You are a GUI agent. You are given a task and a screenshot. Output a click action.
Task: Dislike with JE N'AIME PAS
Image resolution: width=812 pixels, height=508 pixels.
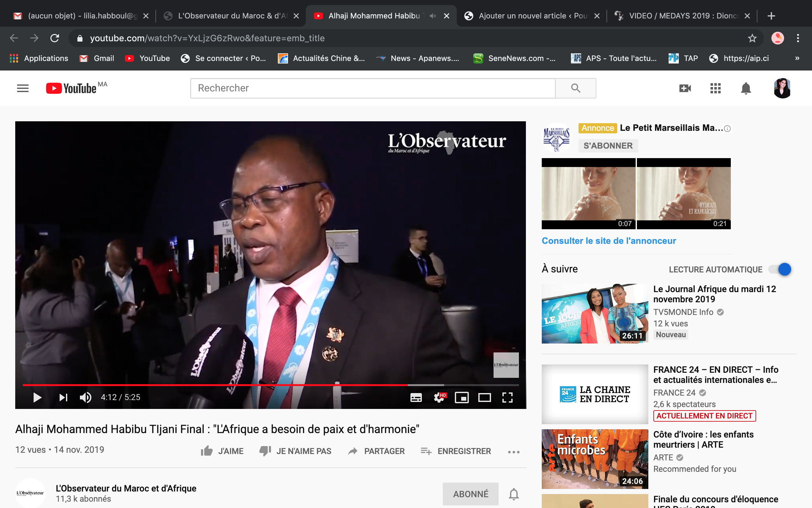point(295,451)
